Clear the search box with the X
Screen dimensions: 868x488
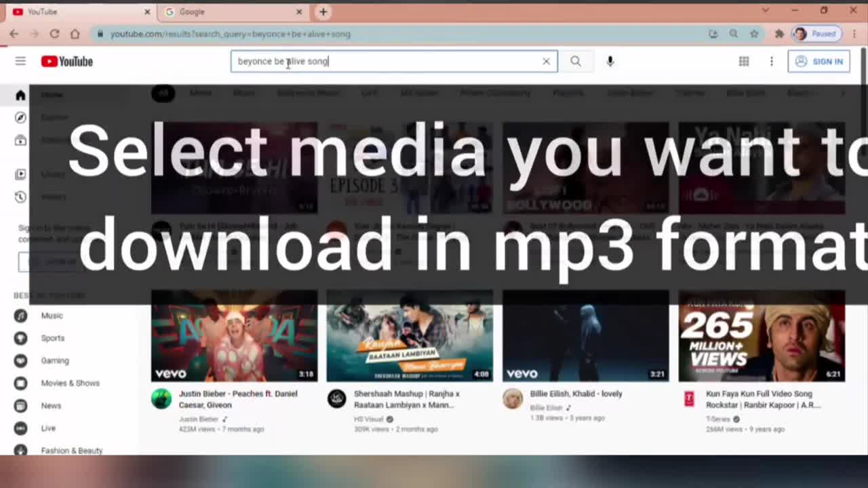tap(546, 61)
